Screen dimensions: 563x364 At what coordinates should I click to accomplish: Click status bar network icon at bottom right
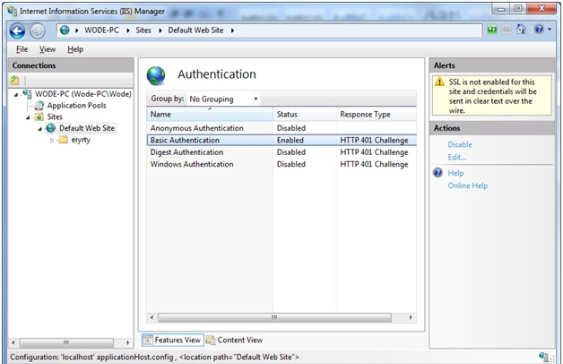545,357
